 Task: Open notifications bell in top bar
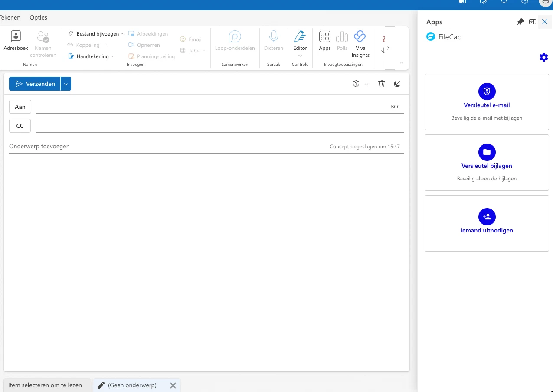504,2
